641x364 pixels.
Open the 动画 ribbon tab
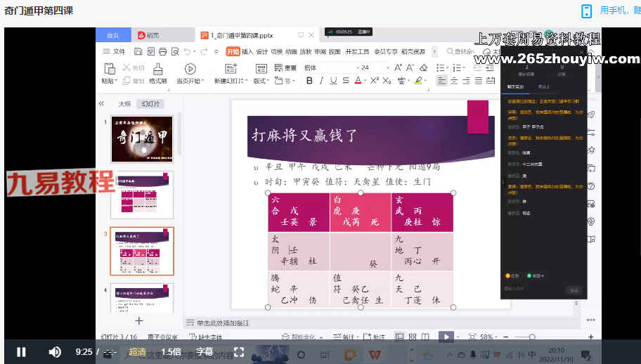click(291, 51)
